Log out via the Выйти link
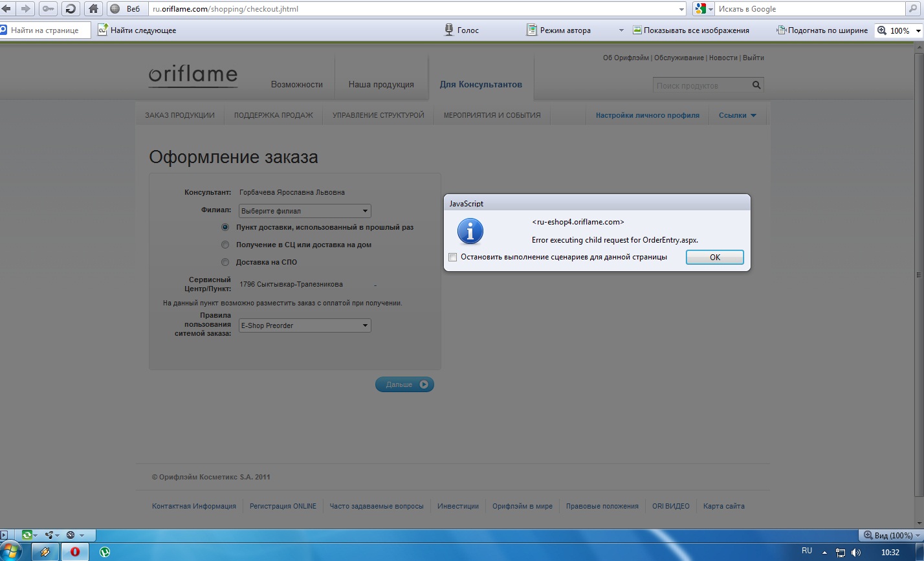The image size is (924, 561). (x=753, y=58)
